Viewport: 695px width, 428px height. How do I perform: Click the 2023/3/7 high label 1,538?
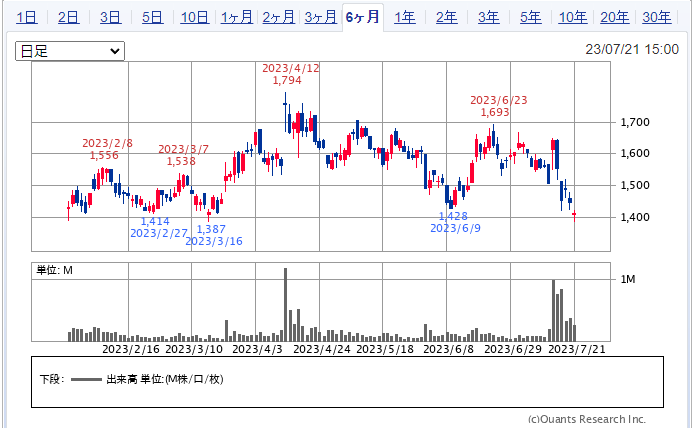tap(181, 161)
